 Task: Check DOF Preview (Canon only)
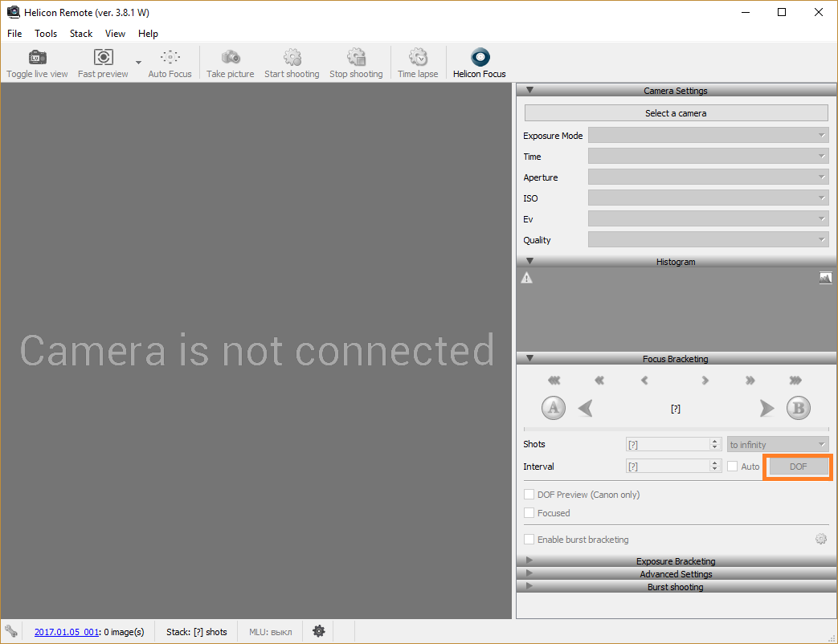click(x=529, y=495)
